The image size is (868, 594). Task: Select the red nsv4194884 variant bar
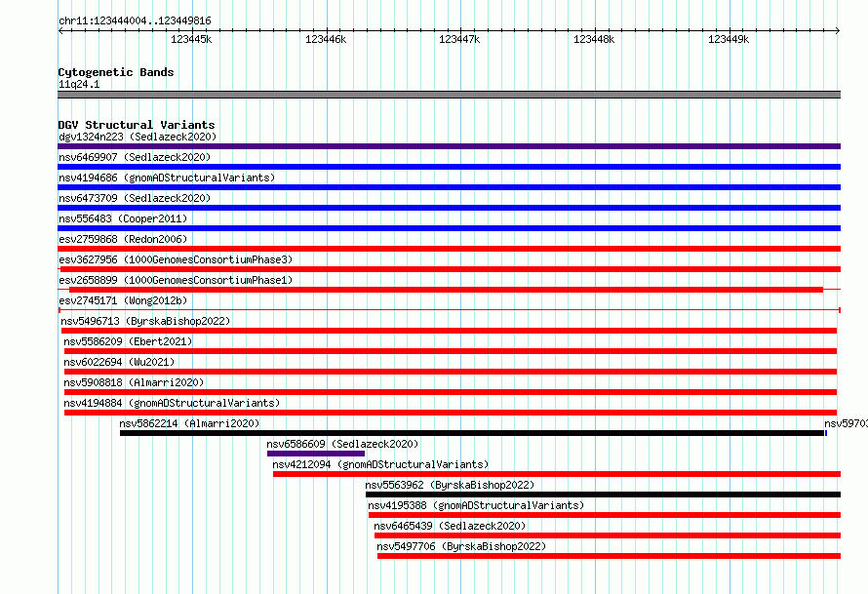[x=451, y=413]
